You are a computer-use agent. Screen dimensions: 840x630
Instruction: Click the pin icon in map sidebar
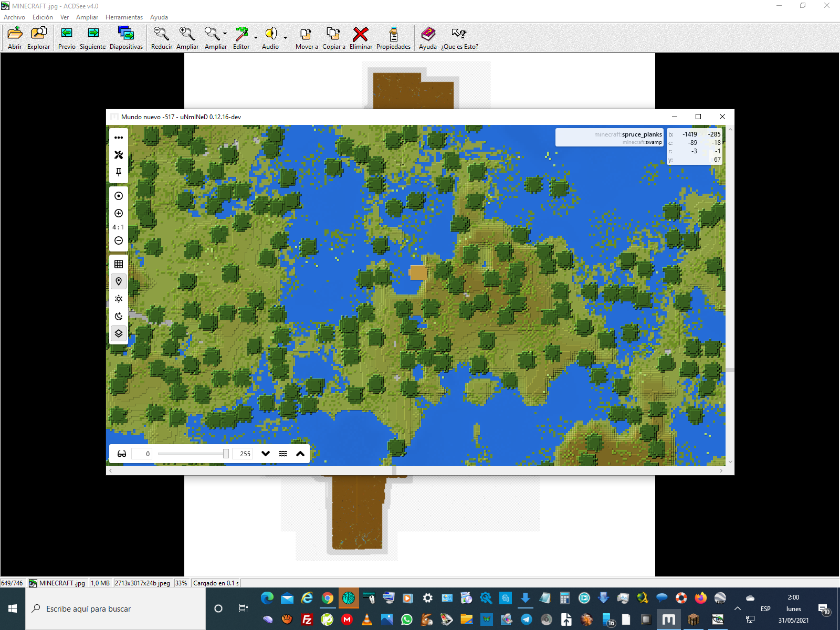(x=119, y=172)
